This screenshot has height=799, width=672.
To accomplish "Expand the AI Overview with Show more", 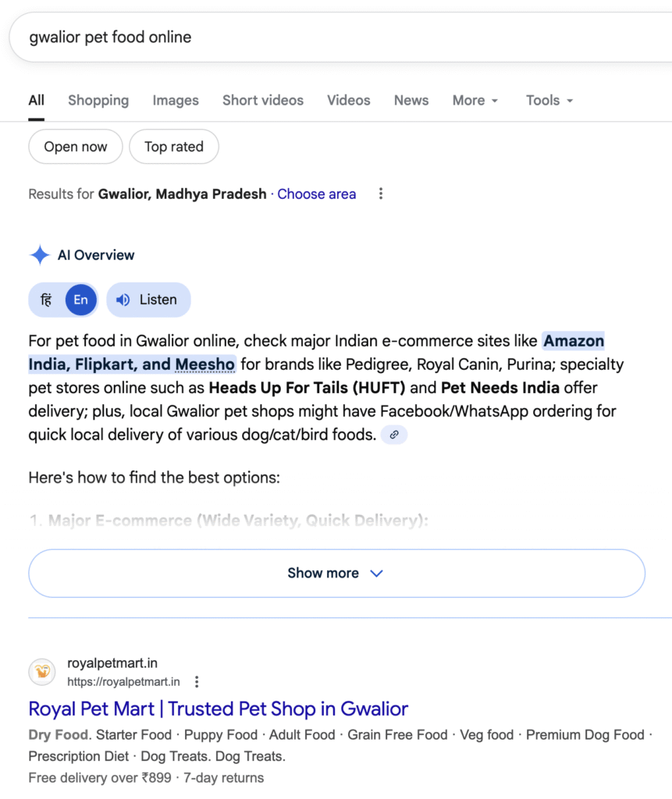I will pyautogui.click(x=336, y=574).
